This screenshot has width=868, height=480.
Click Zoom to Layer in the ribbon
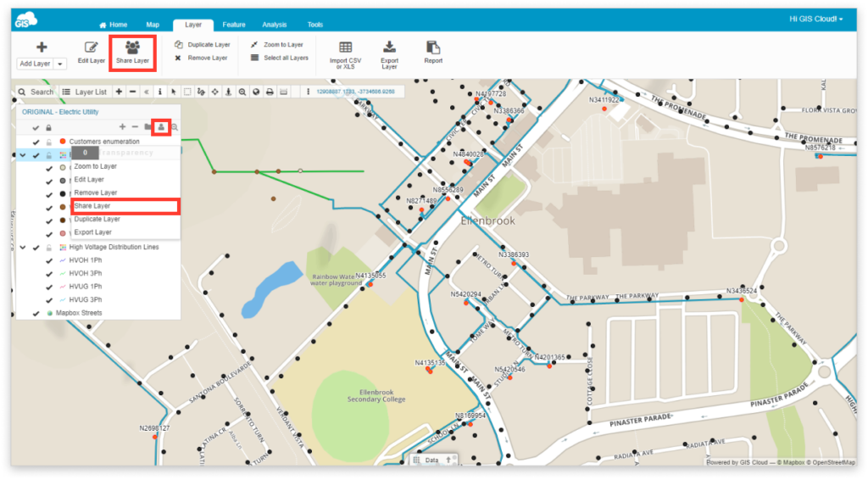277,44
